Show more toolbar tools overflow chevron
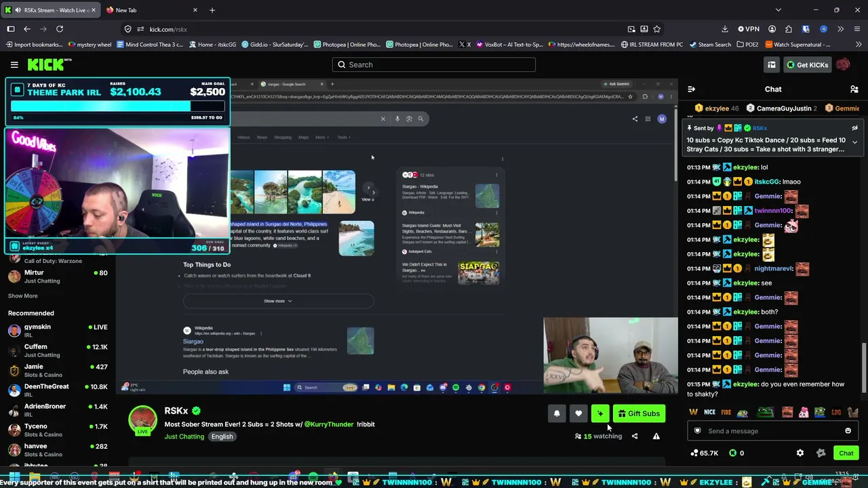 [840, 29]
